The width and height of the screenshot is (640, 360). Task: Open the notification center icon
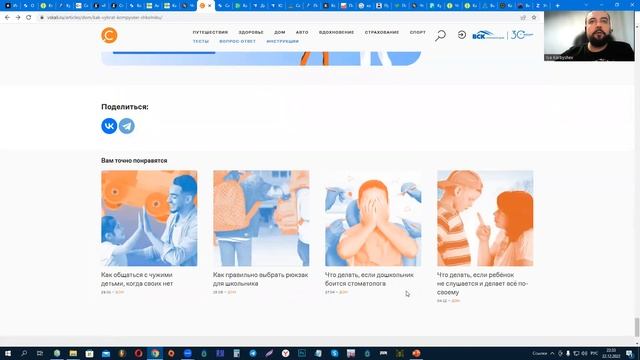pos(630,353)
